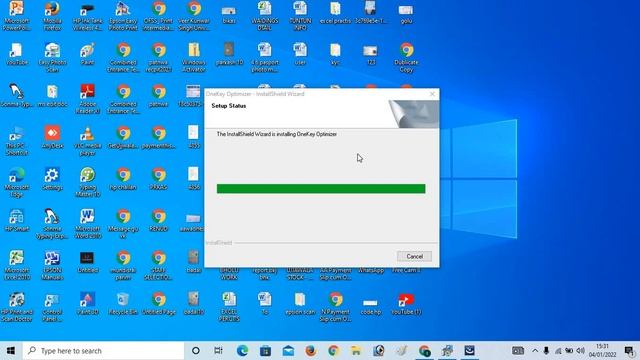Select the Epson Easy Photo Print icon
The width and height of the screenshot is (640, 360).
click(x=123, y=16)
